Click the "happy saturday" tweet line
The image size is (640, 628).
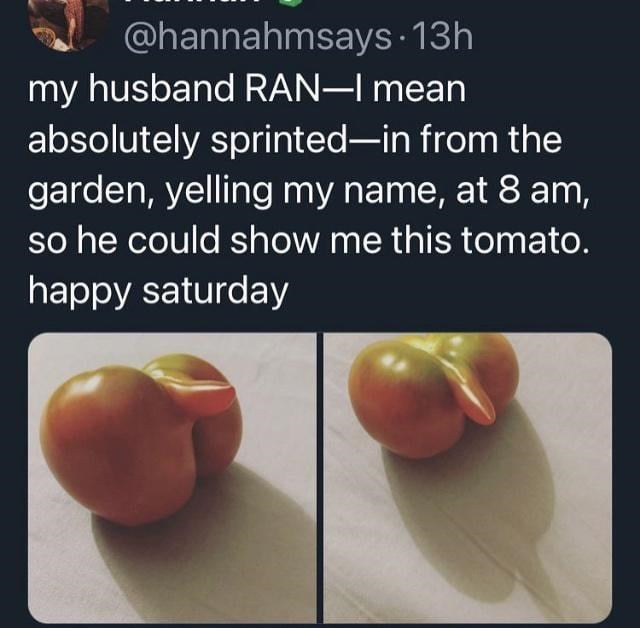coord(158,291)
